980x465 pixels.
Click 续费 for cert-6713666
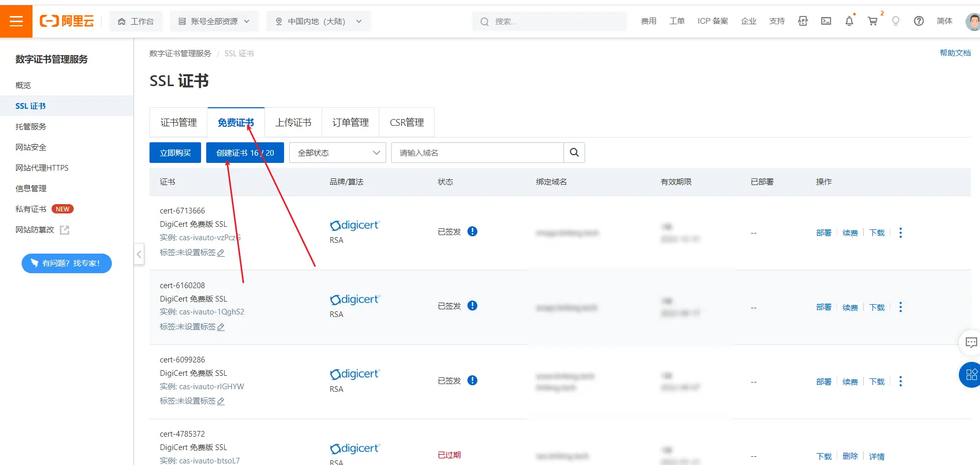pos(850,233)
